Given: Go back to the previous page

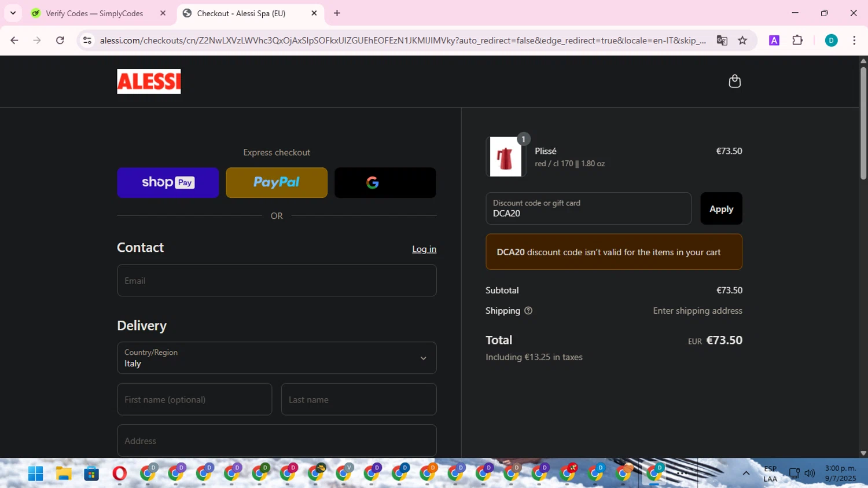Looking at the screenshot, I should coord(14,41).
